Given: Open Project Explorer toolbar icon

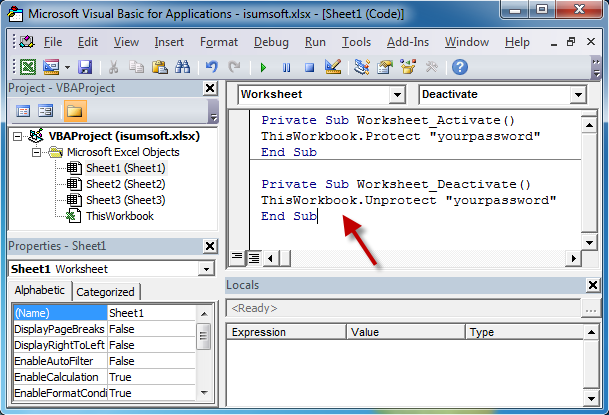Looking at the screenshot, I should click(x=362, y=68).
